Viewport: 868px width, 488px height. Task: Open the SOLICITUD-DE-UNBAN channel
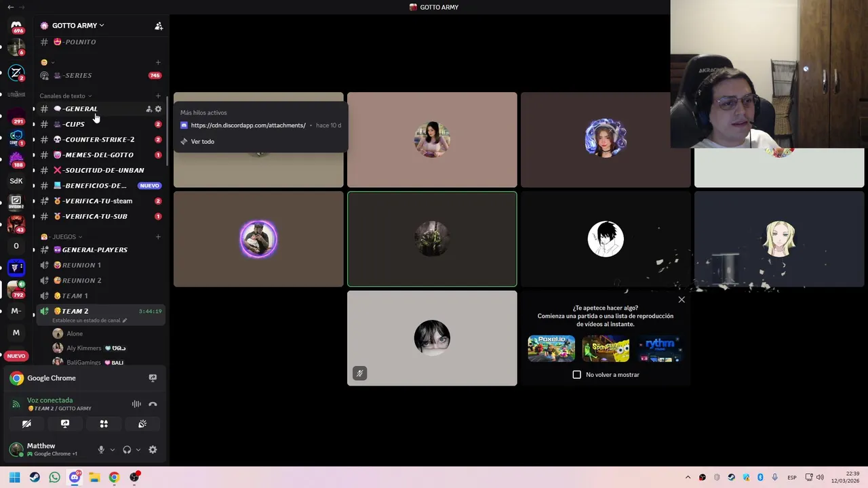click(x=100, y=170)
